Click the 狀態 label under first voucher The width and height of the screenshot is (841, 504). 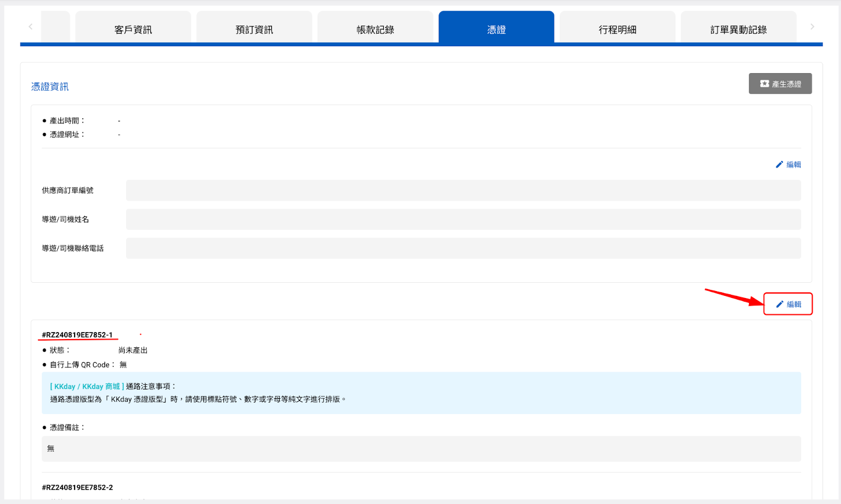pos(60,350)
